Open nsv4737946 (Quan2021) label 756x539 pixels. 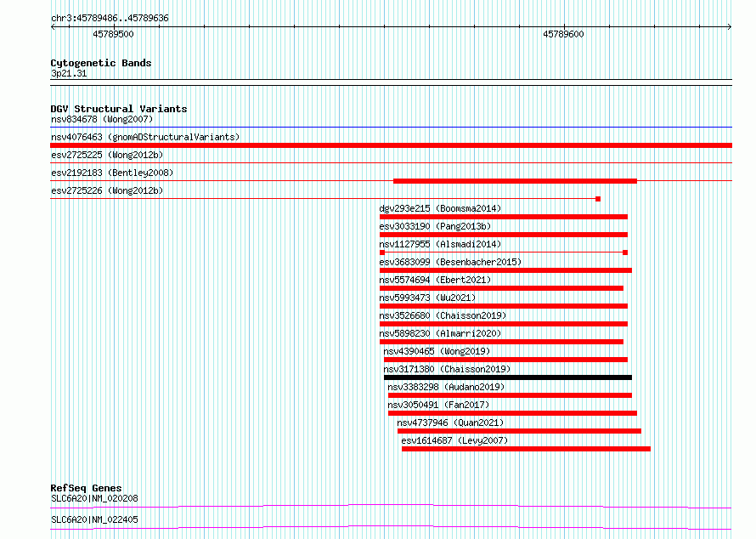(x=450, y=423)
